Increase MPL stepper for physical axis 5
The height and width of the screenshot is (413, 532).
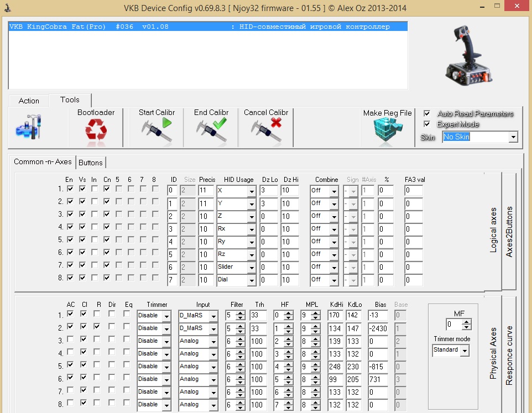[x=316, y=364]
